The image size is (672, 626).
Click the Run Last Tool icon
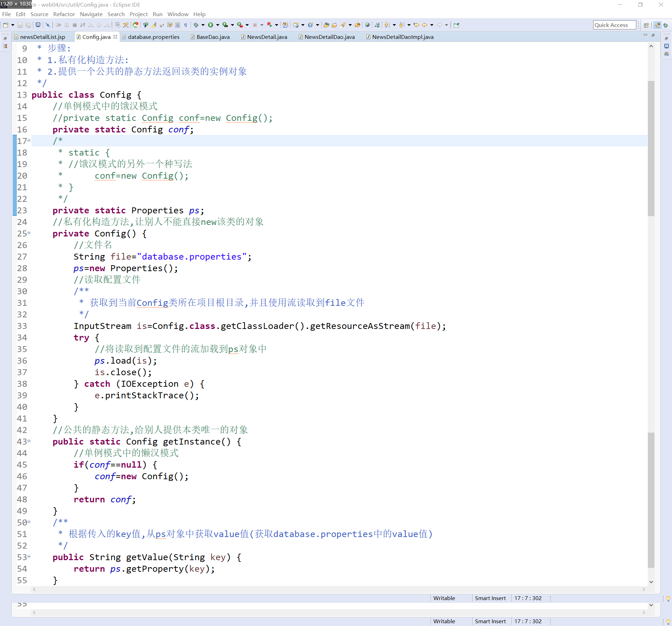[x=240, y=25]
